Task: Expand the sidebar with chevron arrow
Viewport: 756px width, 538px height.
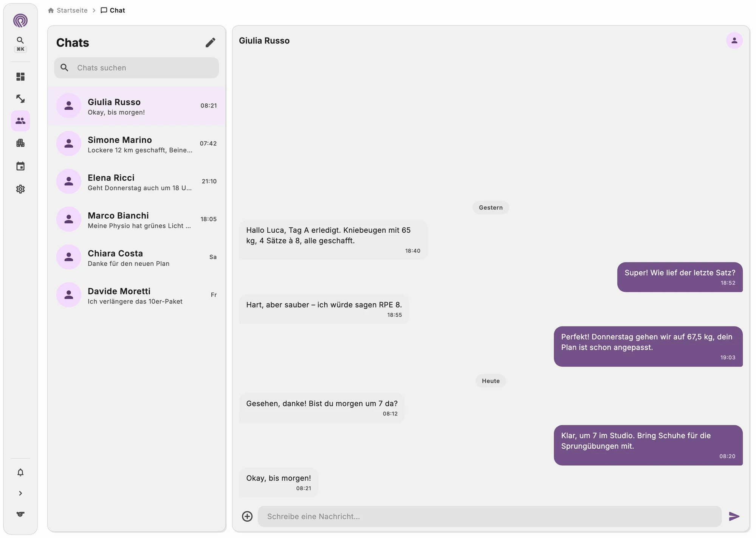Action: [20, 493]
